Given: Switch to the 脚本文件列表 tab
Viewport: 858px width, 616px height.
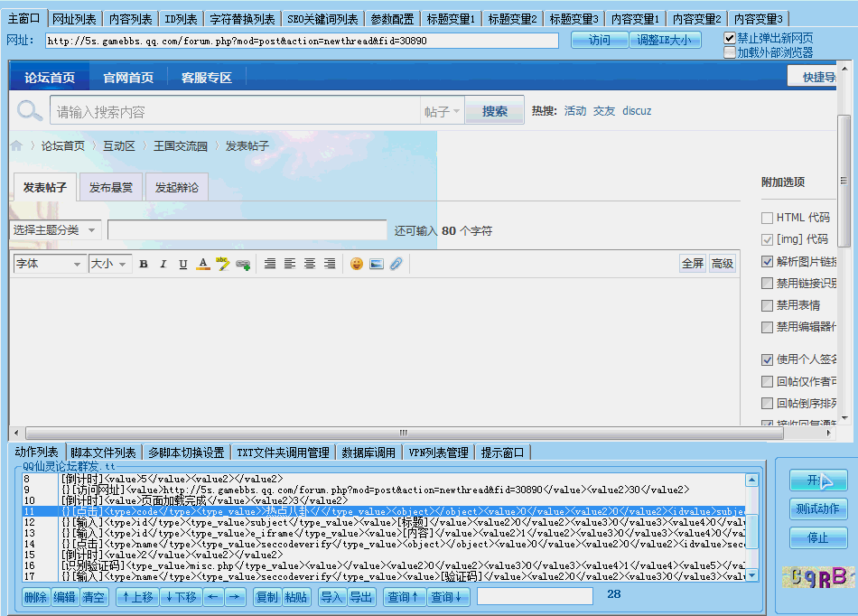Looking at the screenshot, I should (x=104, y=453).
